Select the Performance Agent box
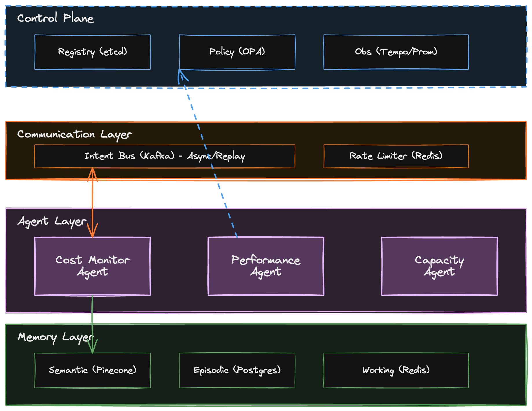The width and height of the screenshot is (532, 411). [x=266, y=266]
